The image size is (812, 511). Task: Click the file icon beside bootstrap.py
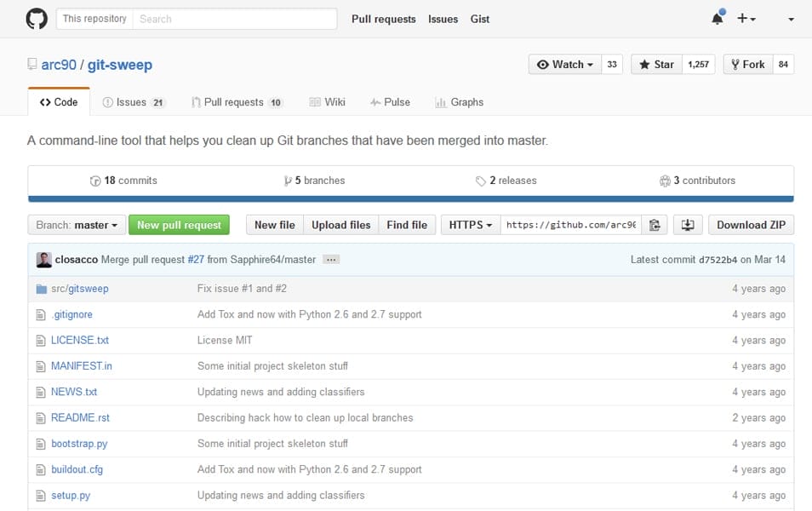(41, 445)
